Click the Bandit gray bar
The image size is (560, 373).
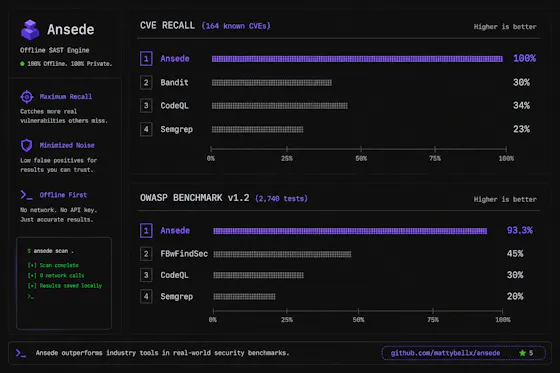(x=271, y=83)
